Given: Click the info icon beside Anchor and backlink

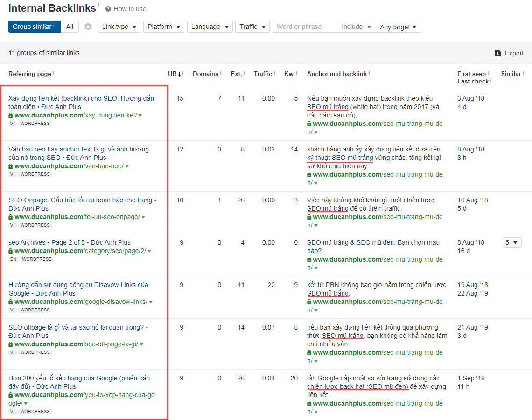Looking at the screenshot, I should (369, 73).
